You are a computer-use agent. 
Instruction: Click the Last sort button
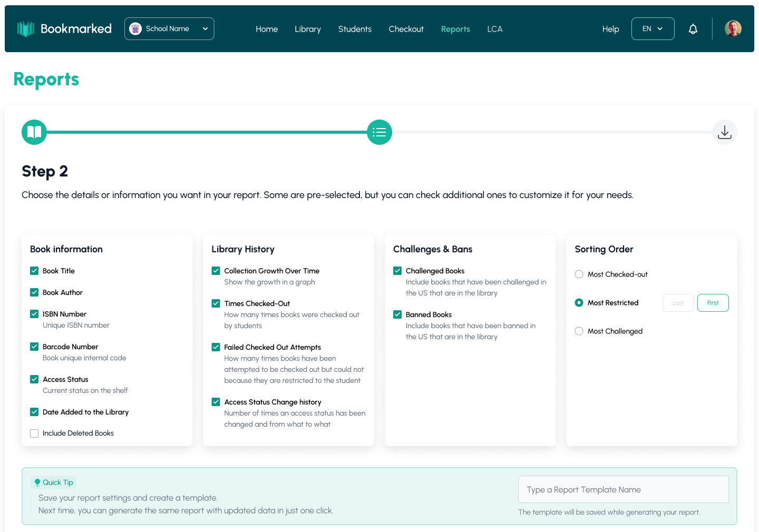point(678,303)
